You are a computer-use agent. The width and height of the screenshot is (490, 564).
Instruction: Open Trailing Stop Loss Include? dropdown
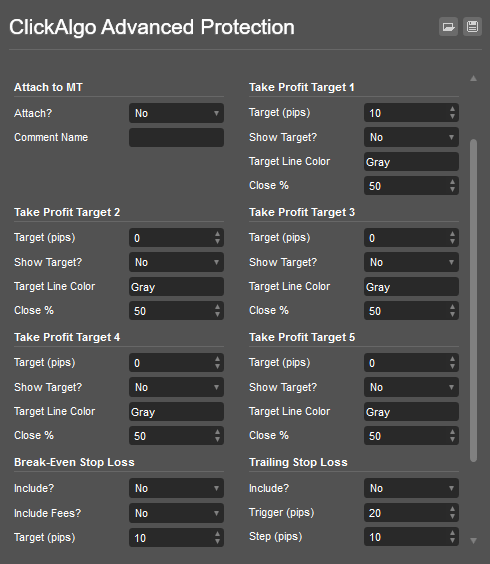411,488
